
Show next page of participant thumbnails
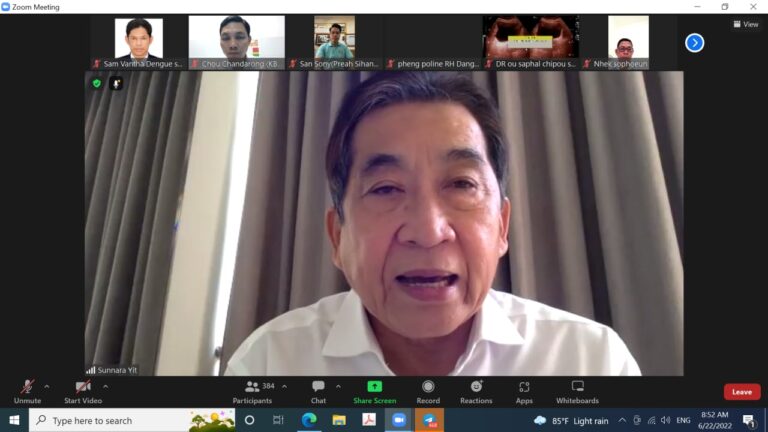tap(694, 43)
